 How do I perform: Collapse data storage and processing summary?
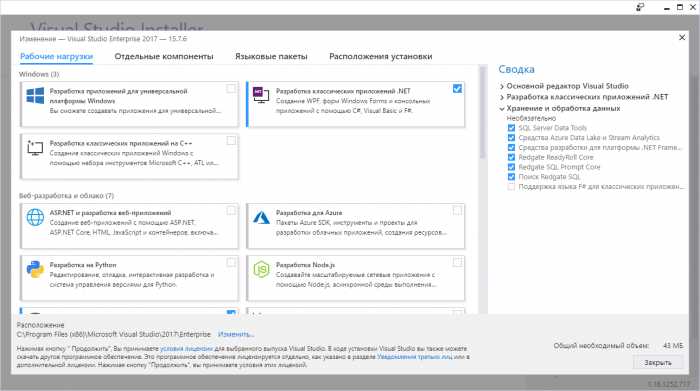tap(502, 108)
